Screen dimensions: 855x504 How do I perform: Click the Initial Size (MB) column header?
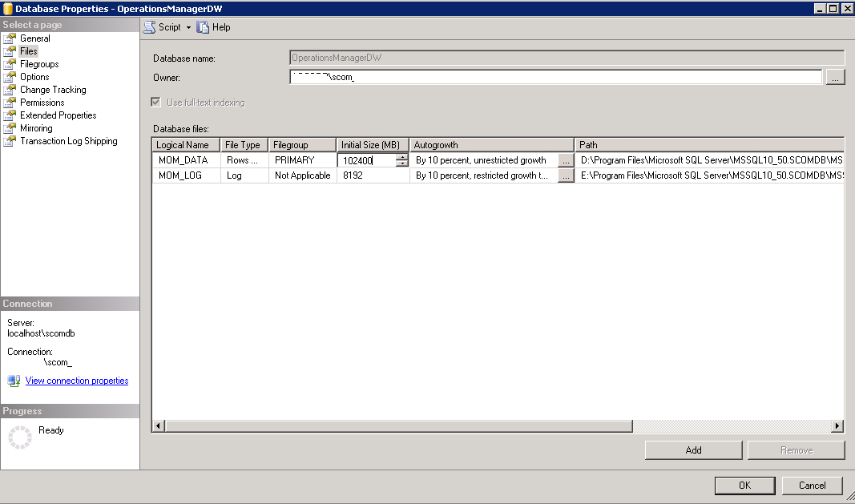tap(373, 145)
